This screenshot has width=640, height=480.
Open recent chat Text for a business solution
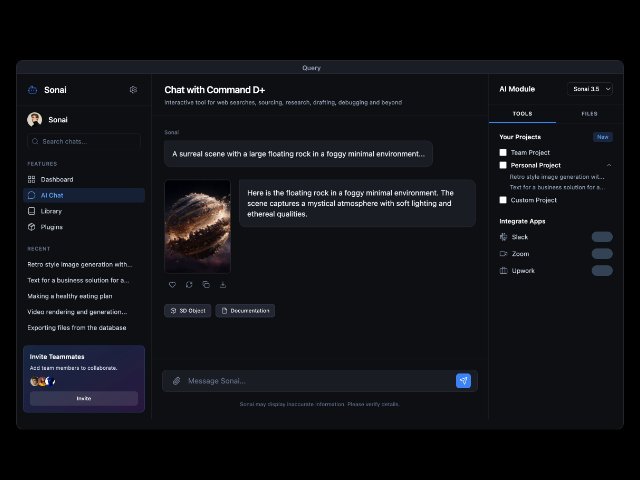[x=78, y=280]
